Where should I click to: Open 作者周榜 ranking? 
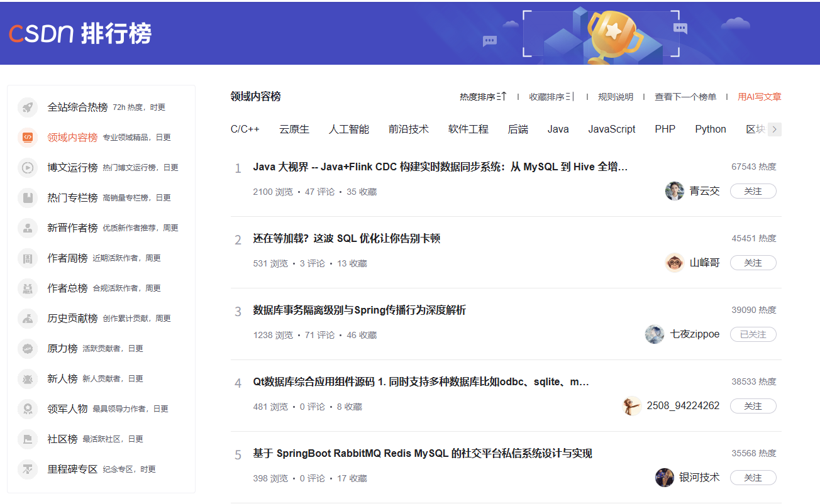pos(68,258)
